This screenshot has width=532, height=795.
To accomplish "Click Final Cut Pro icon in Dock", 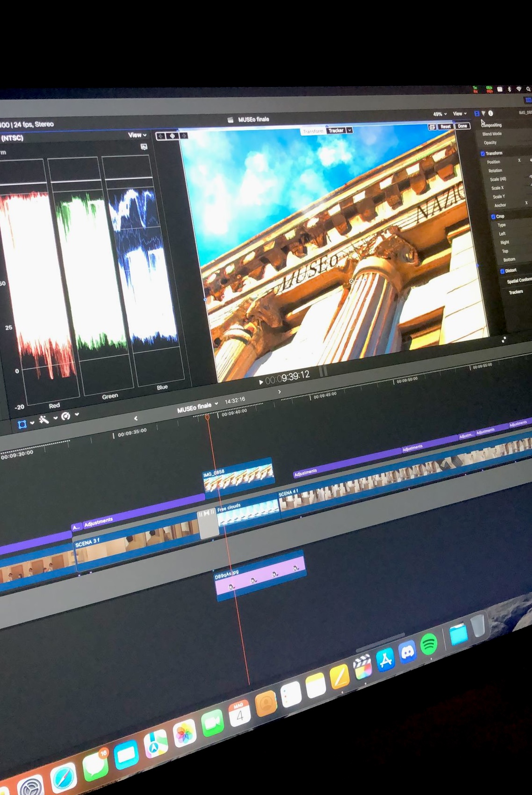I will point(362,668).
